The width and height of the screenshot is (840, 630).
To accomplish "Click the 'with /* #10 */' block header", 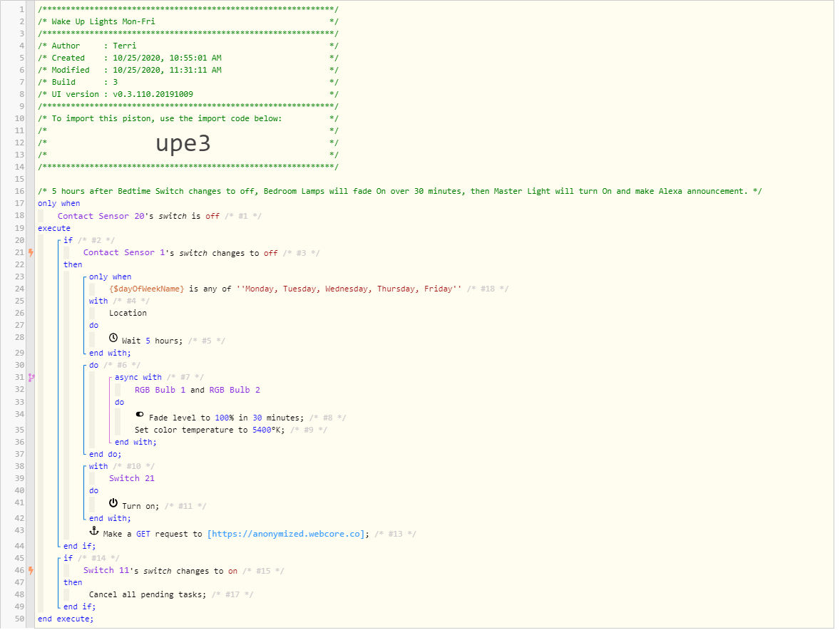I will click(122, 466).
